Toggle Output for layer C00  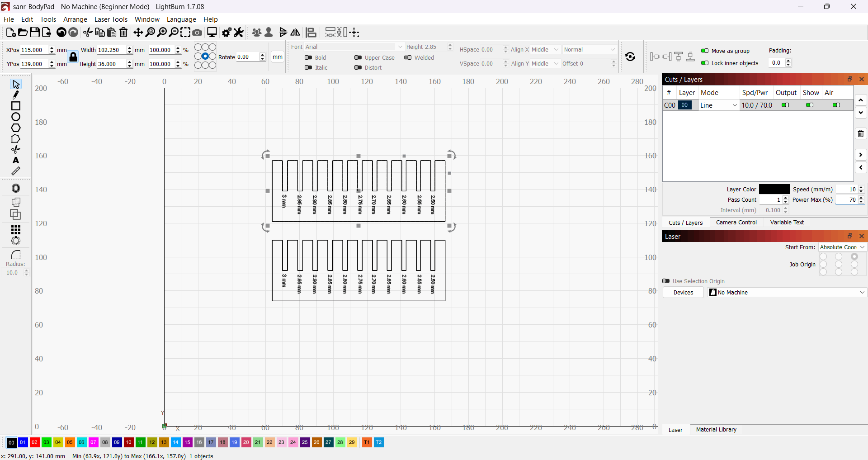[x=785, y=105]
